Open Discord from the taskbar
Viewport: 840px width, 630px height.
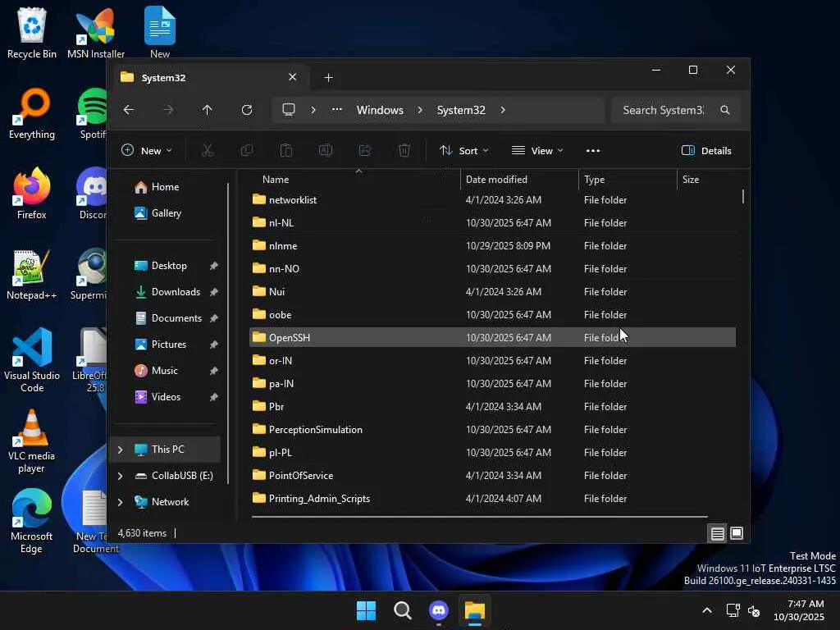pyautogui.click(x=439, y=610)
